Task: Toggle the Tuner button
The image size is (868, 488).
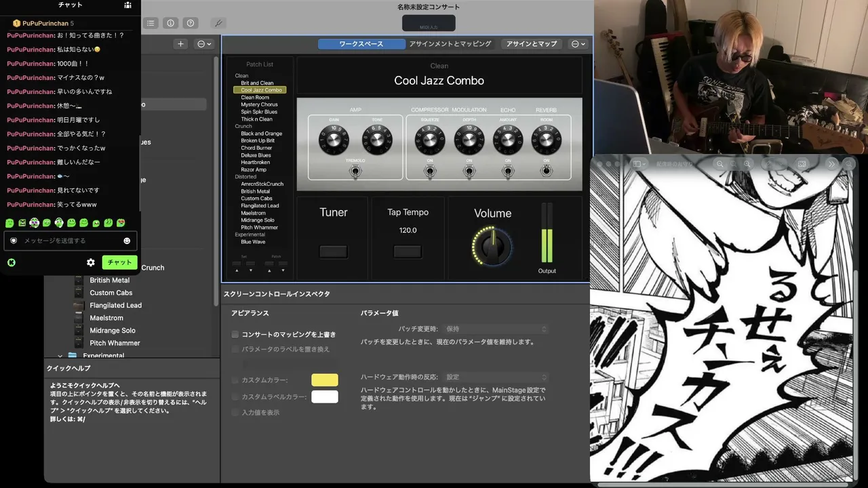Action: point(334,252)
